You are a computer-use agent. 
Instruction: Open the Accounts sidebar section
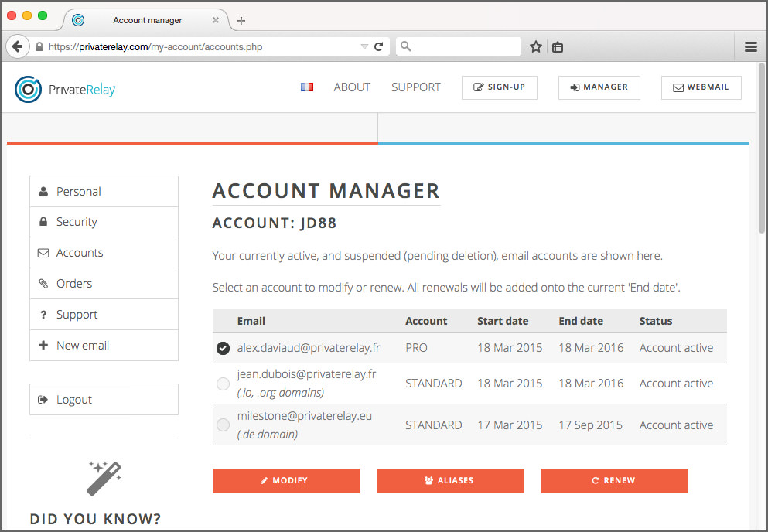click(104, 253)
